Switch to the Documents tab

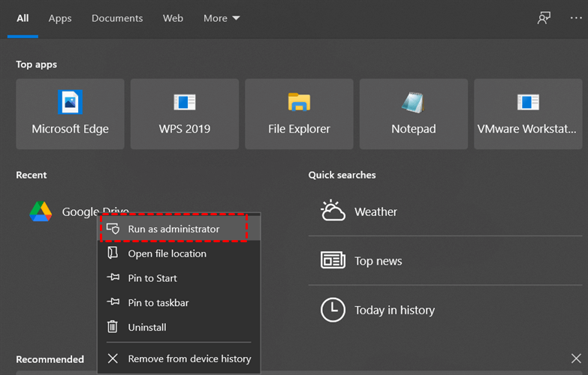[x=117, y=18]
